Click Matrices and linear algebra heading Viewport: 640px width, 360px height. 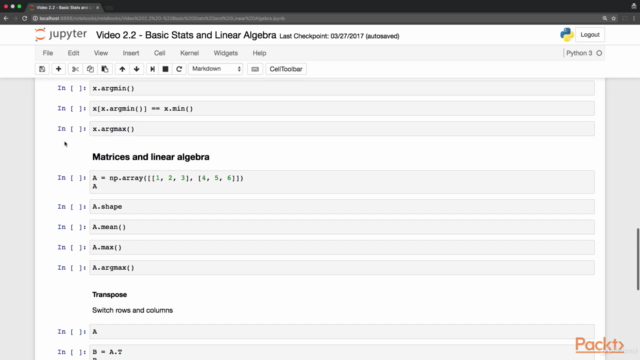coord(151,157)
